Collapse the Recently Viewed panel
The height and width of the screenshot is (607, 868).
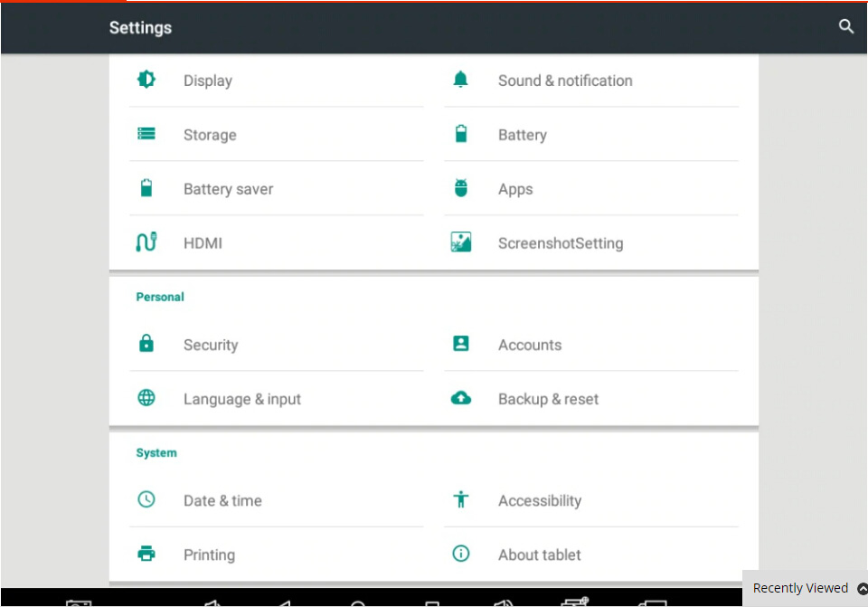pos(861,588)
